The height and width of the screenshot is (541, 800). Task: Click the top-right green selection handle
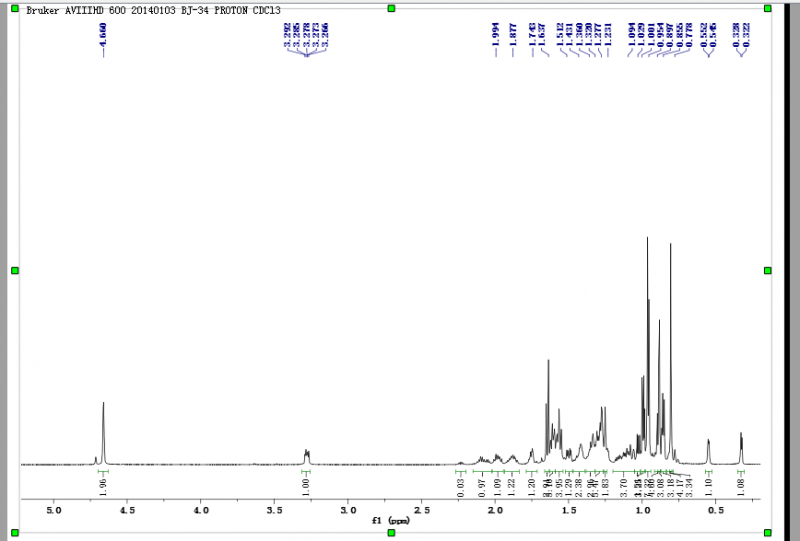[x=767, y=8]
